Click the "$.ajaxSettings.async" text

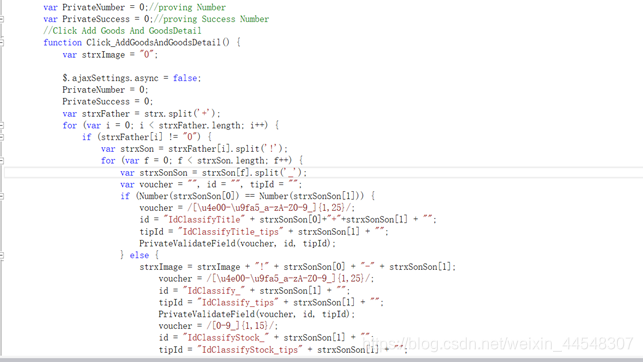[x=110, y=78]
